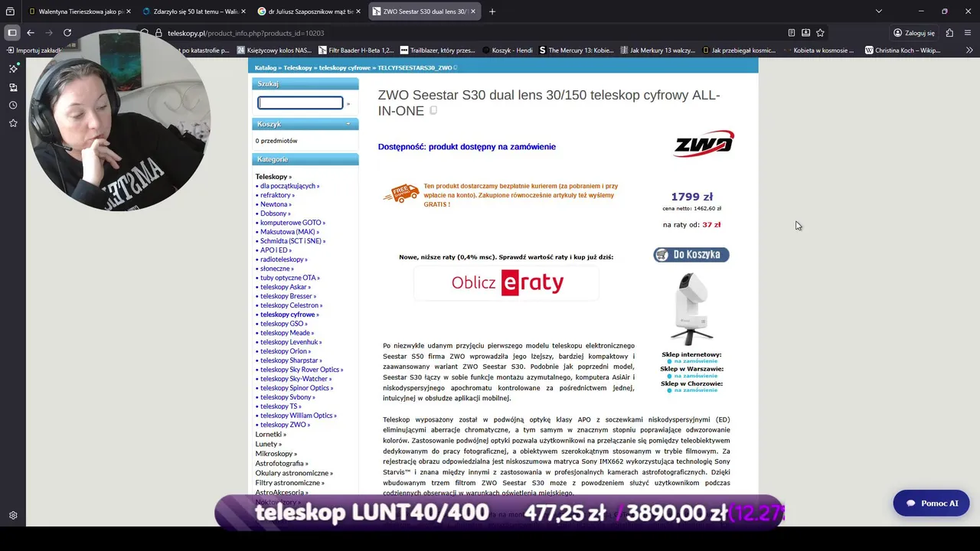Click the Zaloguj się sign-in button
Screen dimensions: 980x551
point(913,33)
